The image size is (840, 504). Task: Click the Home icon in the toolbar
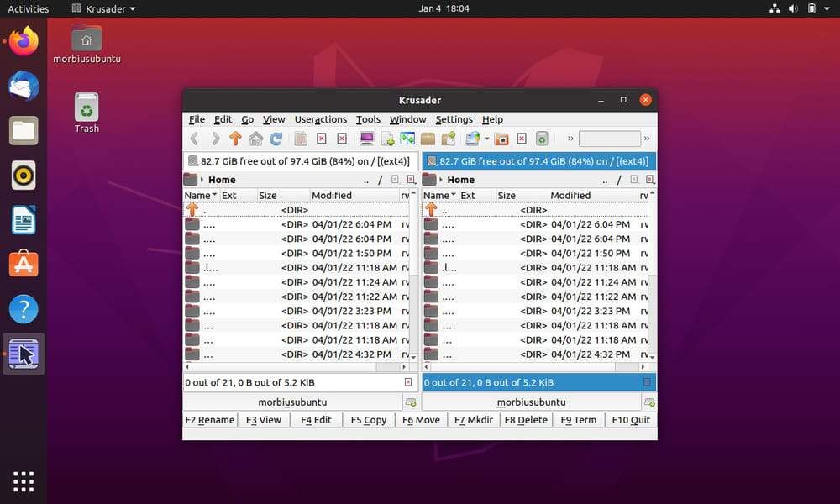255,139
